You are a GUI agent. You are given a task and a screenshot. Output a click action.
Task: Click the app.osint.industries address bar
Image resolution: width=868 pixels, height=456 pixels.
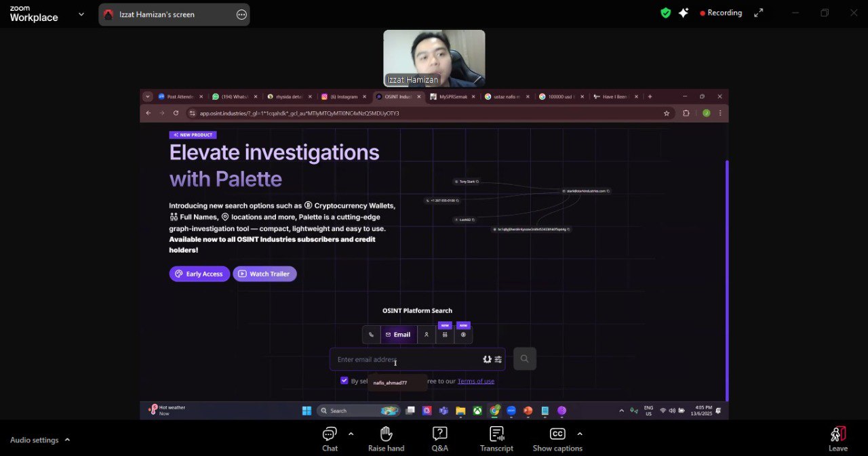click(x=424, y=113)
